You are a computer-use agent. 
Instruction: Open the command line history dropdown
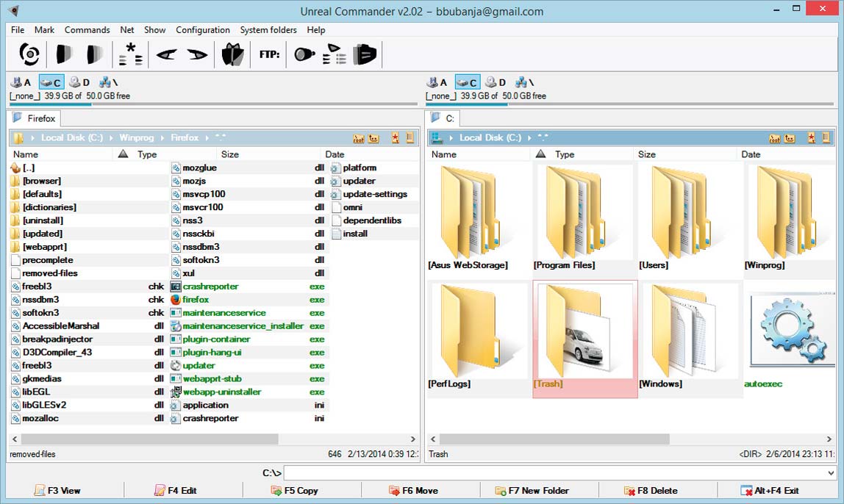[831, 473]
